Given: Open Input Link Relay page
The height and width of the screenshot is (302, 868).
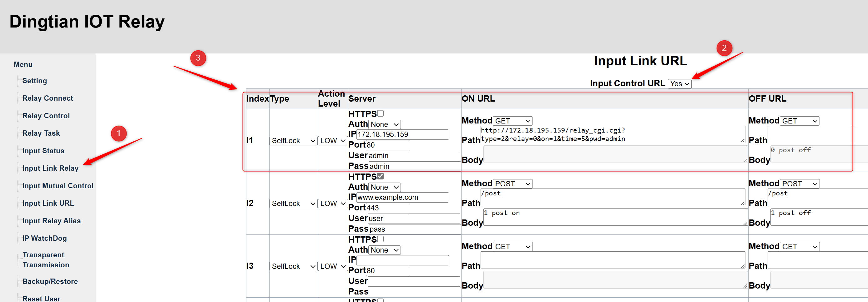Looking at the screenshot, I should (50, 168).
